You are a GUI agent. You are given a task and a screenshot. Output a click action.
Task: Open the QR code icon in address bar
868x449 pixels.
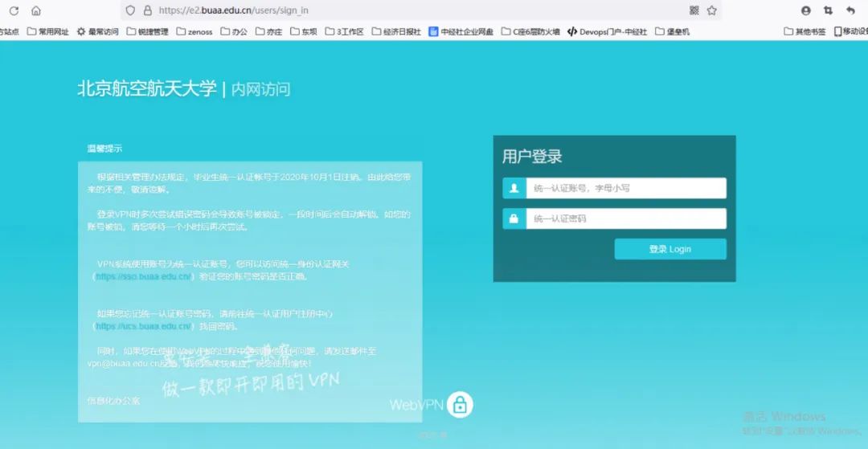pyautogui.click(x=694, y=10)
